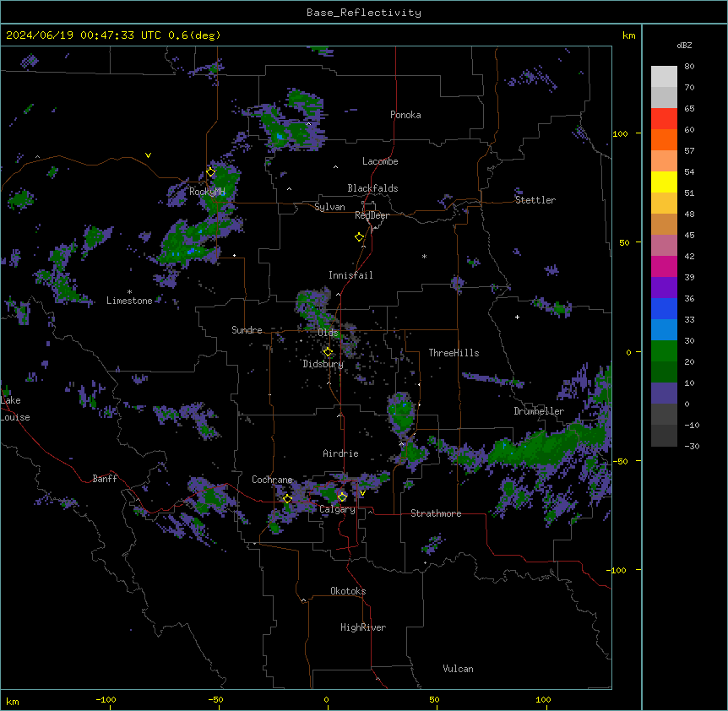Click the Lacombe city label

[x=380, y=161]
